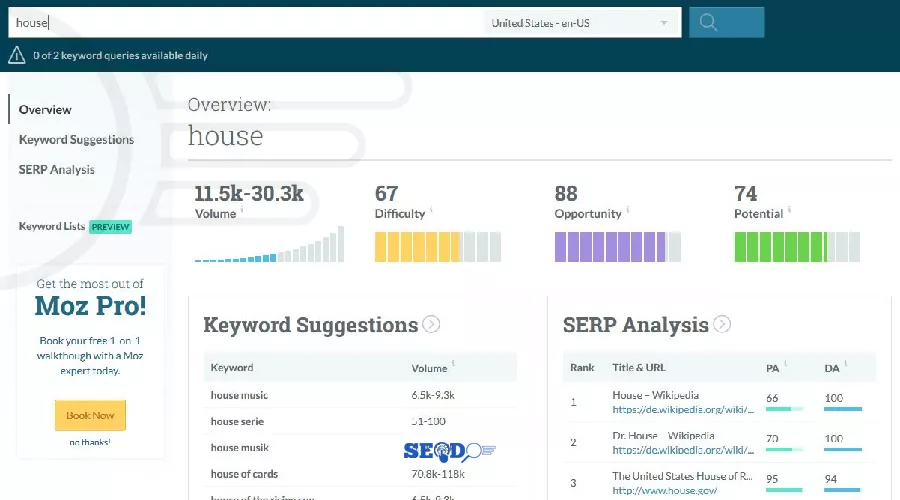Click the Keyword Suggestions heading
Image resolution: width=900 pixels, height=500 pixels.
coord(311,325)
